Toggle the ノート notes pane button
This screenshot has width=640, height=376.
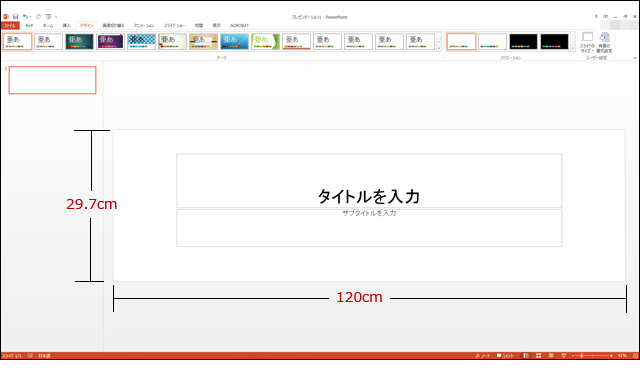click(x=483, y=356)
